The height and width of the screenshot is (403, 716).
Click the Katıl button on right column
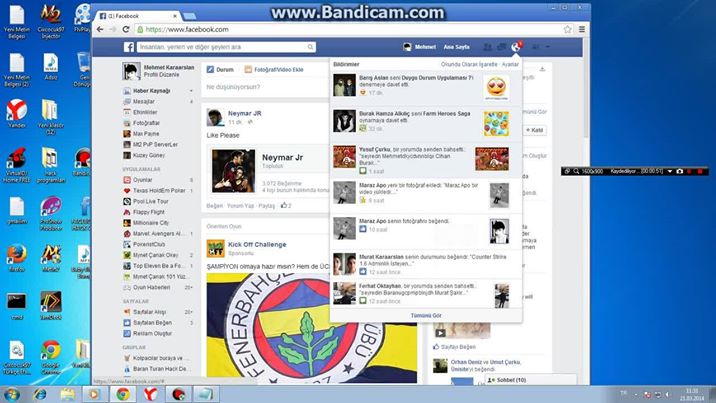(534, 130)
